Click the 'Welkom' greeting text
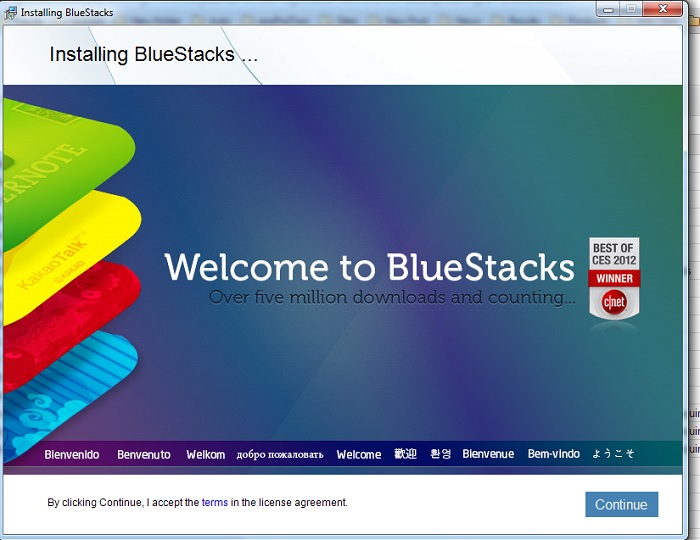 coord(205,454)
